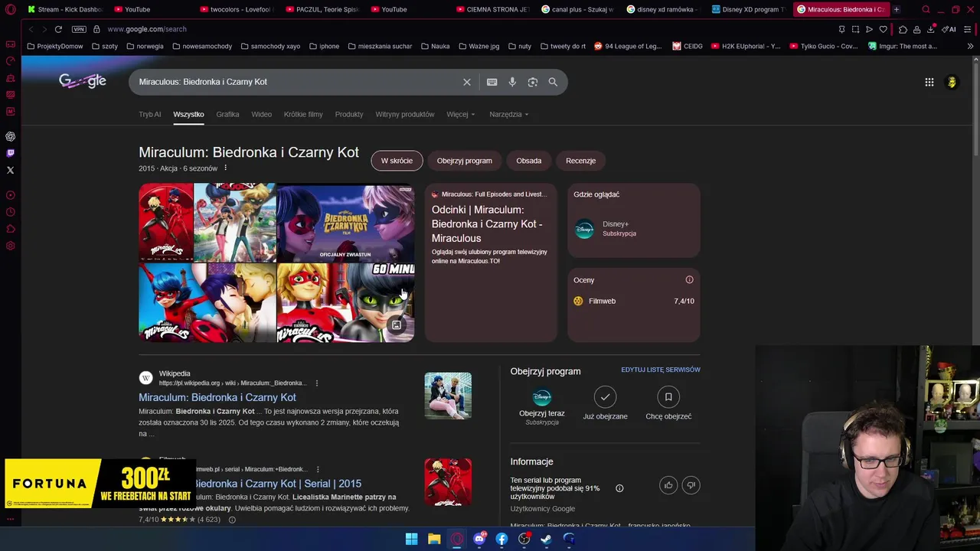Open the Google apps grid
The image size is (980, 551).
pyautogui.click(x=929, y=82)
